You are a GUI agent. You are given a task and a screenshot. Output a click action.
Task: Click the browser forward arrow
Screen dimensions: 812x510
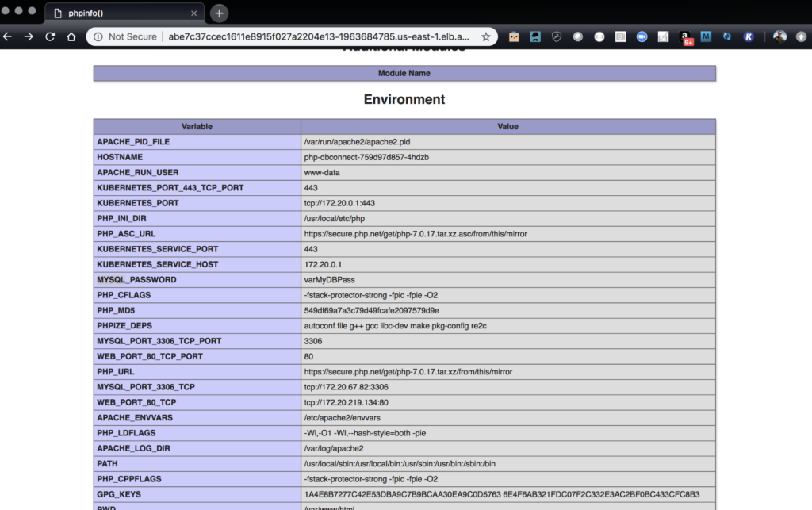point(29,36)
